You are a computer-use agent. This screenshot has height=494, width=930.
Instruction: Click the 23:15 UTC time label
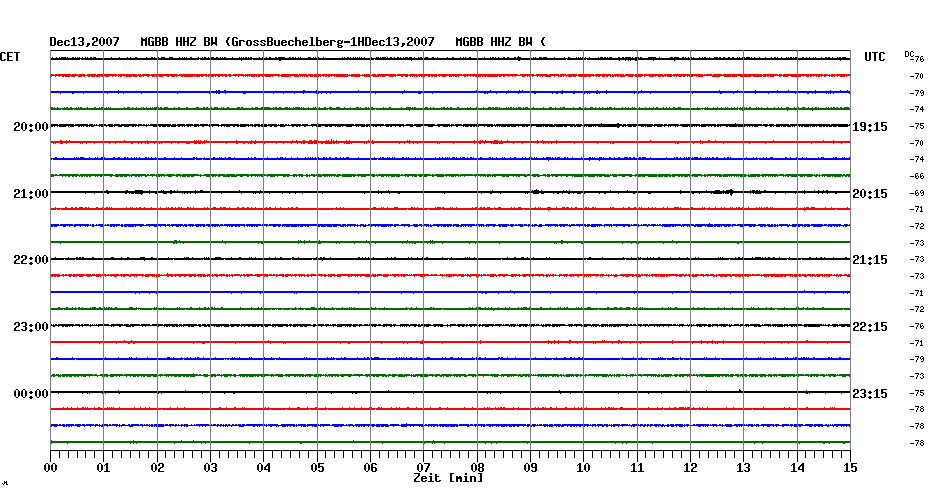(870, 394)
